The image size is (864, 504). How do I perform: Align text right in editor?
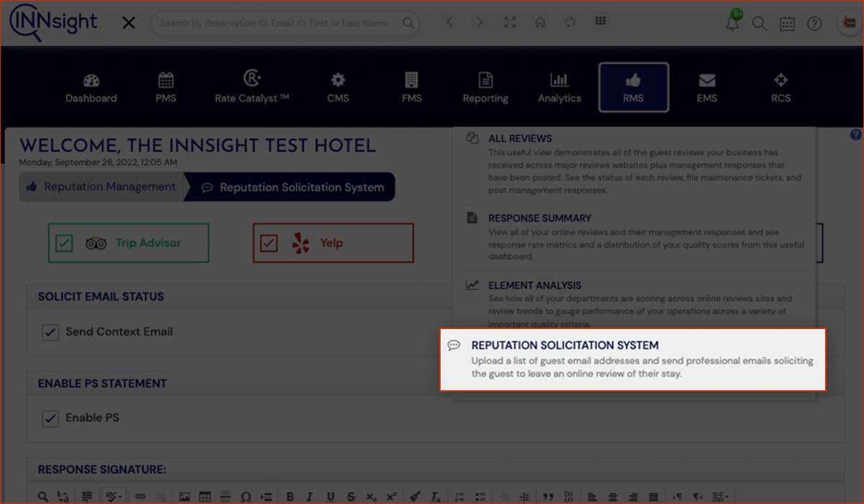click(632, 496)
